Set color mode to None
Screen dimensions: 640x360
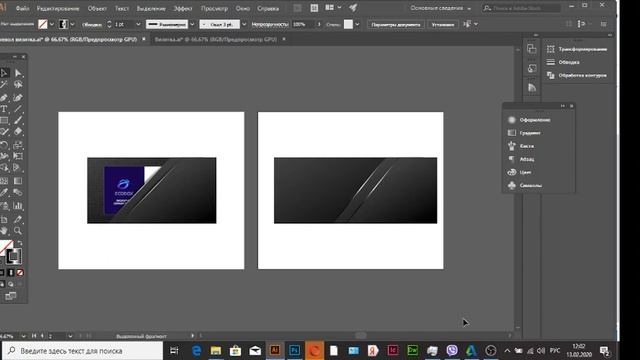point(20,272)
